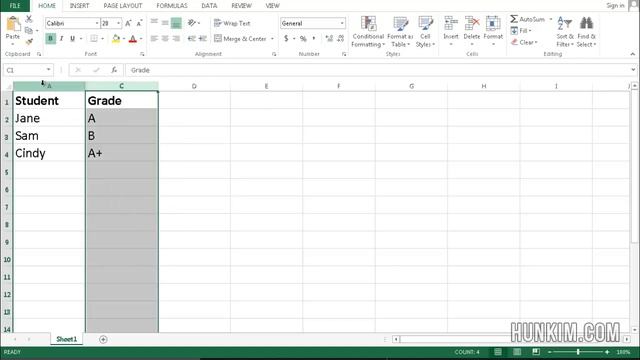Viewport: 640px width, 360px height.
Task: Apply Comma Style format
Action: click(x=314, y=38)
